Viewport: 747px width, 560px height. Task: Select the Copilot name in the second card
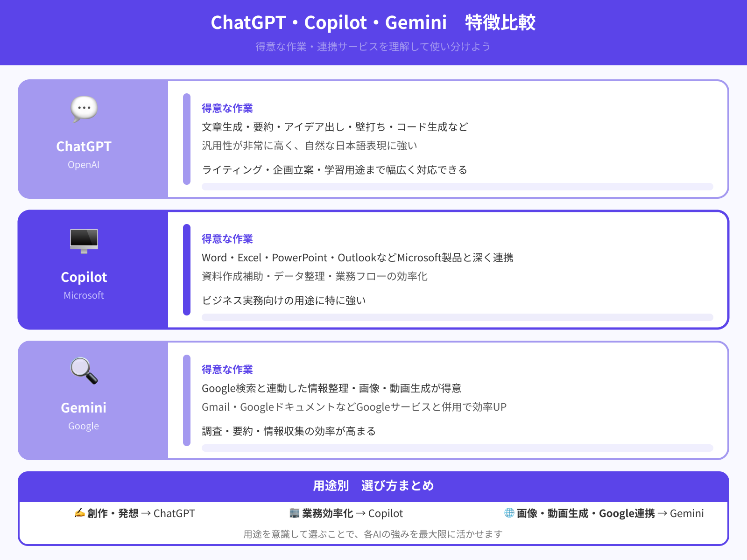(x=84, y=277)
